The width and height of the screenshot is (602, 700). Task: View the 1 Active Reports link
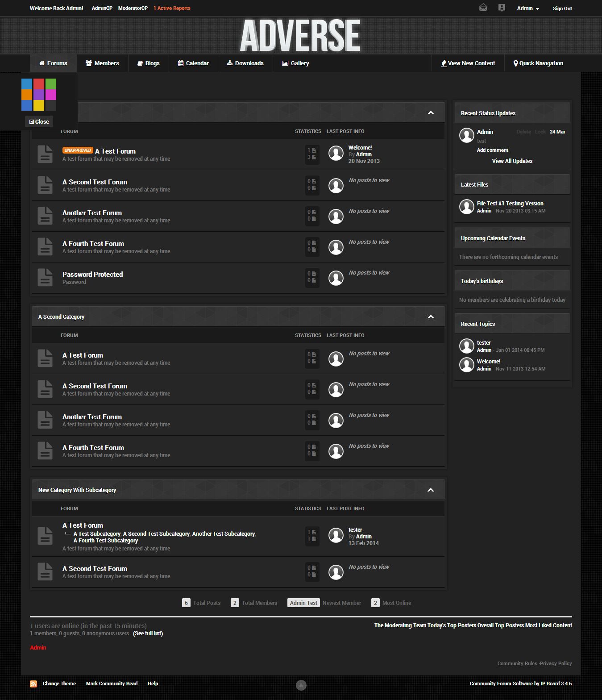coord(172,8)
